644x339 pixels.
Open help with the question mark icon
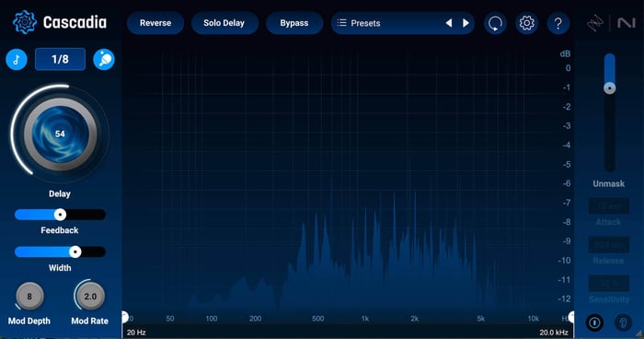point(558,23)
